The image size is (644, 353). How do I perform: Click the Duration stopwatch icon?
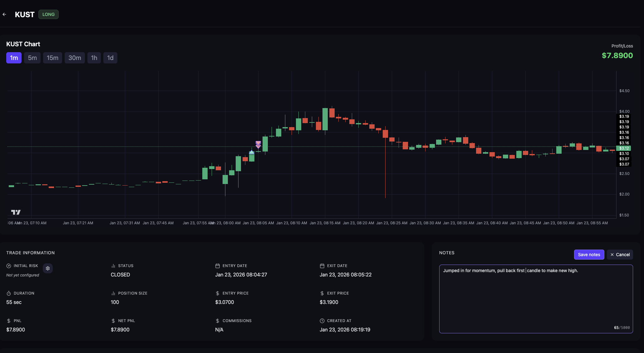(9, 293)
